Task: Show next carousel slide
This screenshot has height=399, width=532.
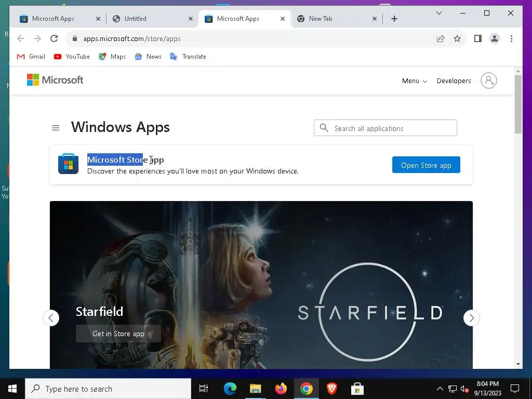Action: click(x=471, y=318)
